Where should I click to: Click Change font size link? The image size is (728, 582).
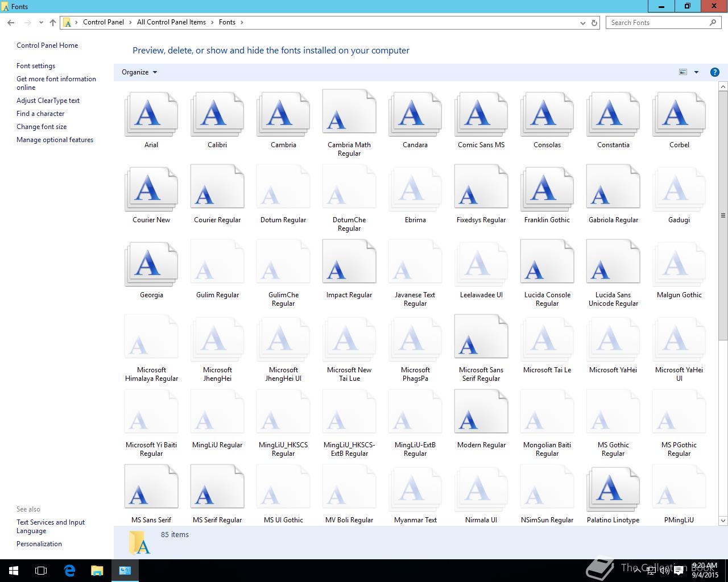click(x=42, y=127)
